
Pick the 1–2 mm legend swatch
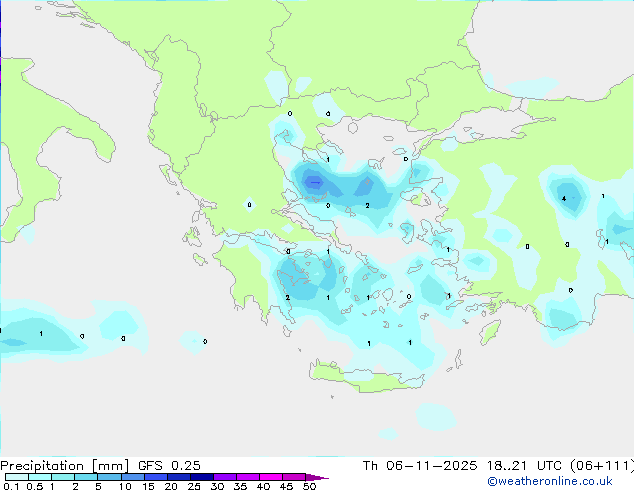click(63, 477)
